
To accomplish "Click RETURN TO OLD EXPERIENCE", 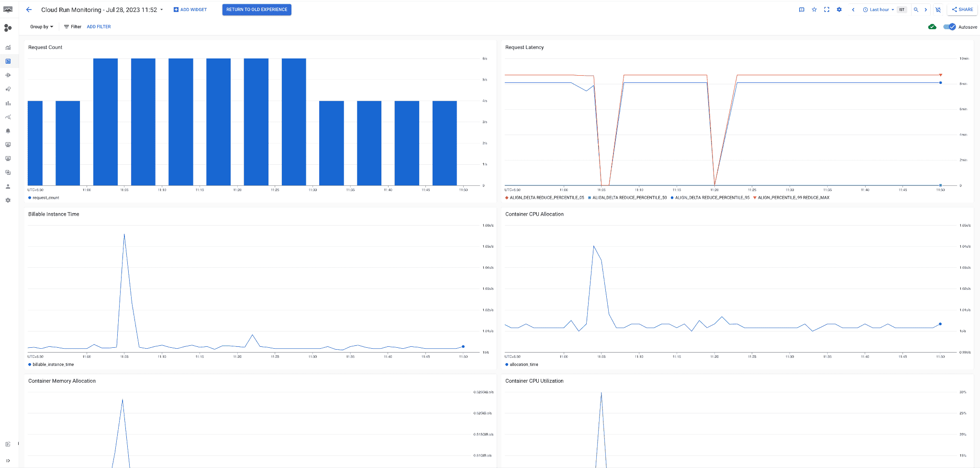I will (256, 9).
